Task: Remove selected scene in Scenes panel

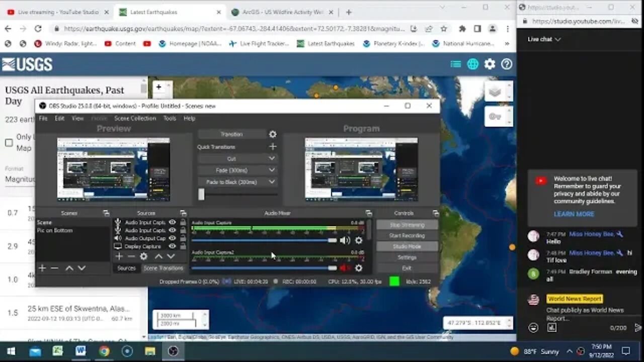Action: click(54, 268)
